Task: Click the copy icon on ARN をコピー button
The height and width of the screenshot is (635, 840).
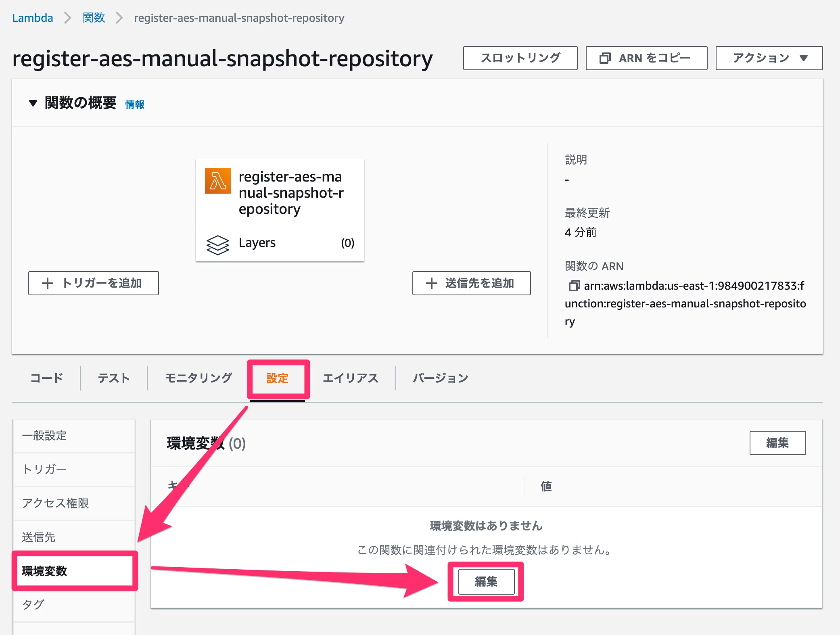Action: [x=605, y=58]
